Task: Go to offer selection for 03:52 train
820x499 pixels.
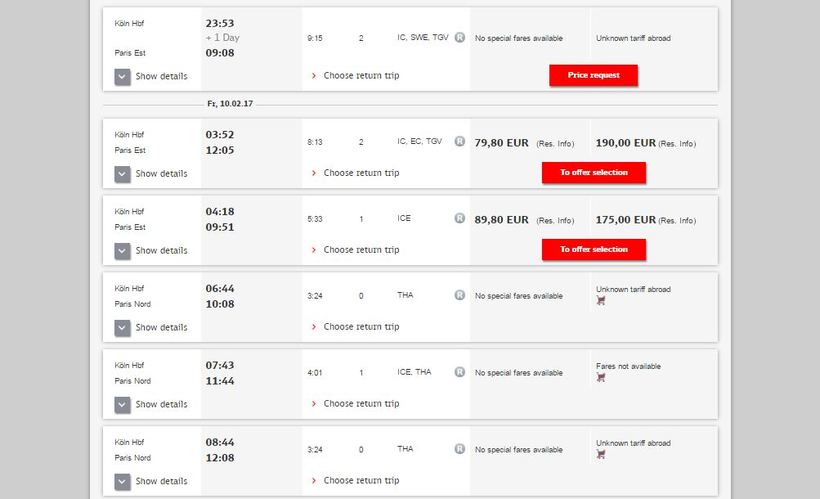Action: [593, 172]
